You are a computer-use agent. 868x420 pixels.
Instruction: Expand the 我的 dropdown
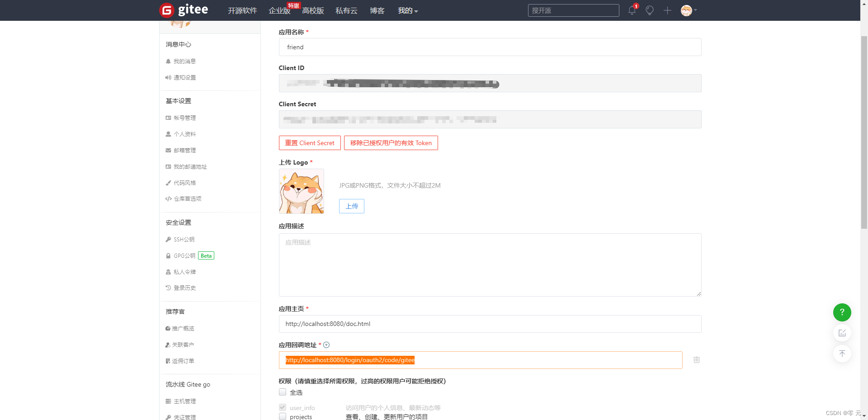point(408,10)
